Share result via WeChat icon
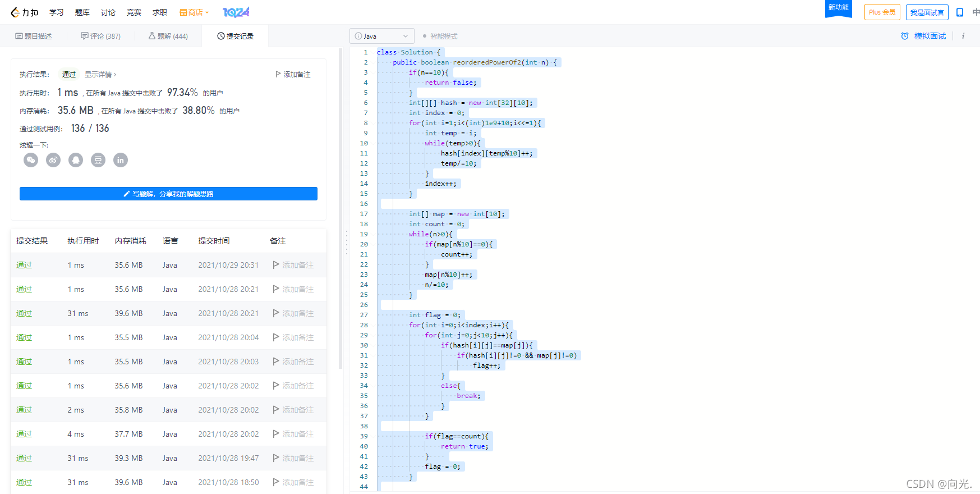Viewport: 980px width, 494px height. pos(31,160)
